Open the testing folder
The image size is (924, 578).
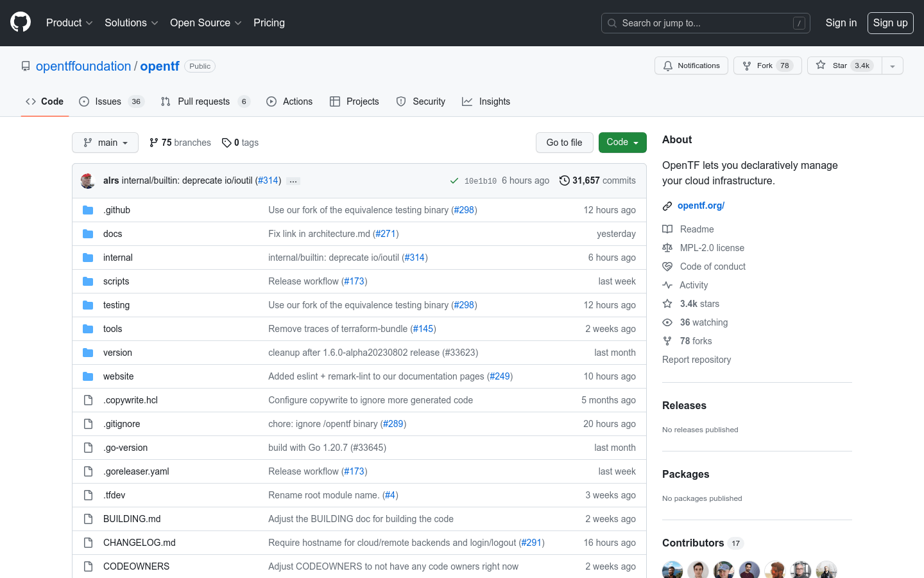(117, 305)
